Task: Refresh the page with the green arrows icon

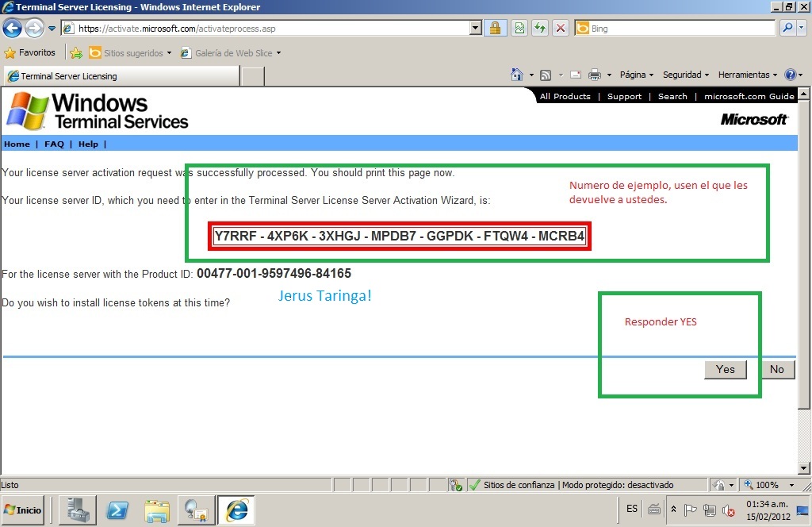Action: click(x=539, y=29)
